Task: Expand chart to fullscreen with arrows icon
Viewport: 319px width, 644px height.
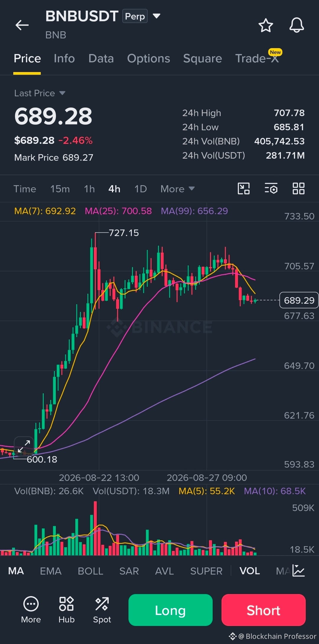Action: (24, 446)
